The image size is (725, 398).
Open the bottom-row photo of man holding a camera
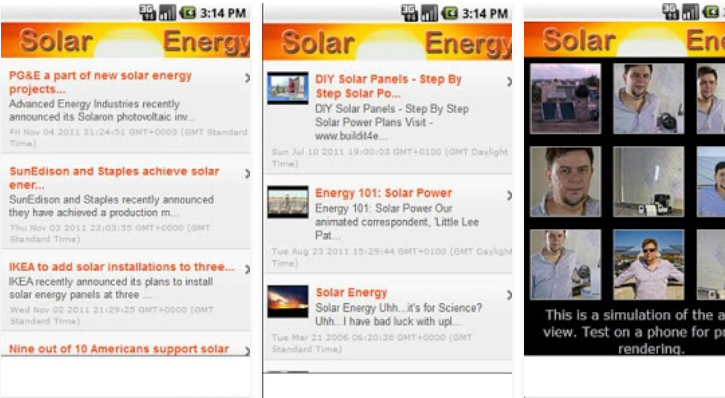point(565,264)
